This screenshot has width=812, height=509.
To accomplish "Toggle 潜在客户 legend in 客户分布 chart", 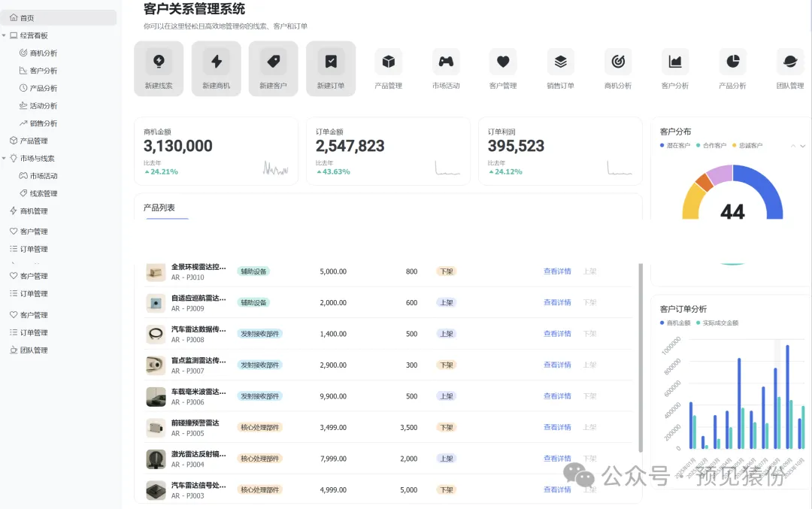I will (x=674, y=146).
